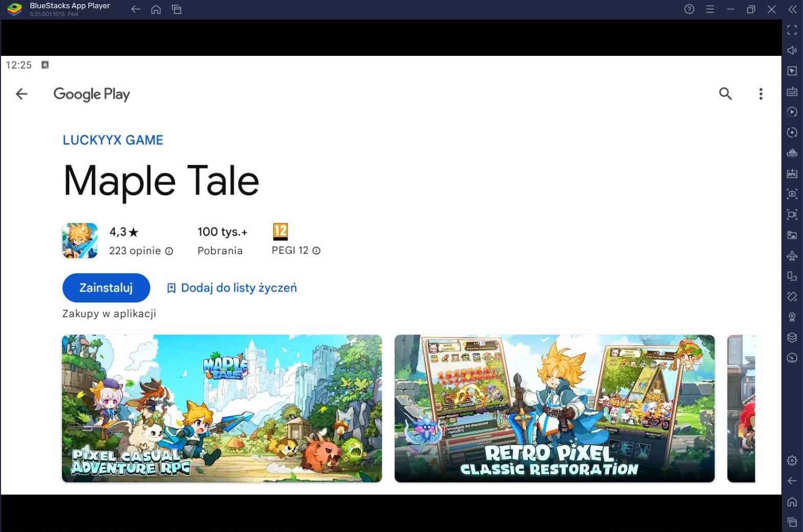This screenshot has height=532, width=803.
Task: Open the set location pin icon
Action: click(x=792, y=317)
